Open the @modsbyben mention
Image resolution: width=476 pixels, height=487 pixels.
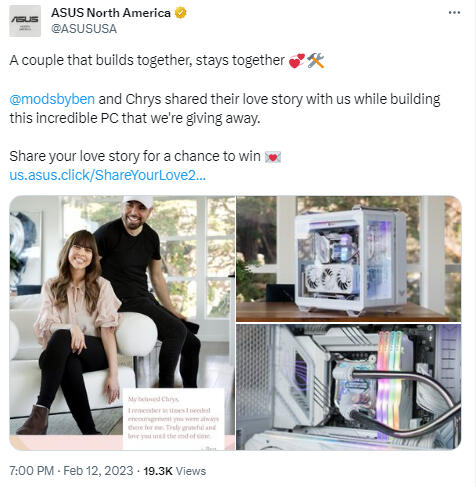[x=52, y=99]
